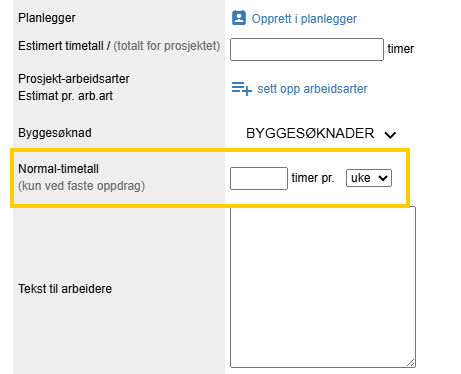Click the 'Planlegger' label

tap(47, 18)
